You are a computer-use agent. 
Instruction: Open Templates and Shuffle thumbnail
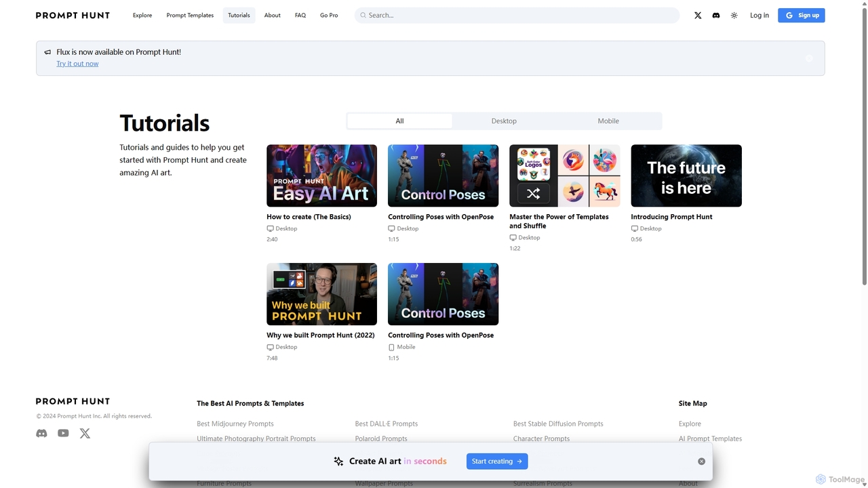pyautogui.click(x=565, y=176)
